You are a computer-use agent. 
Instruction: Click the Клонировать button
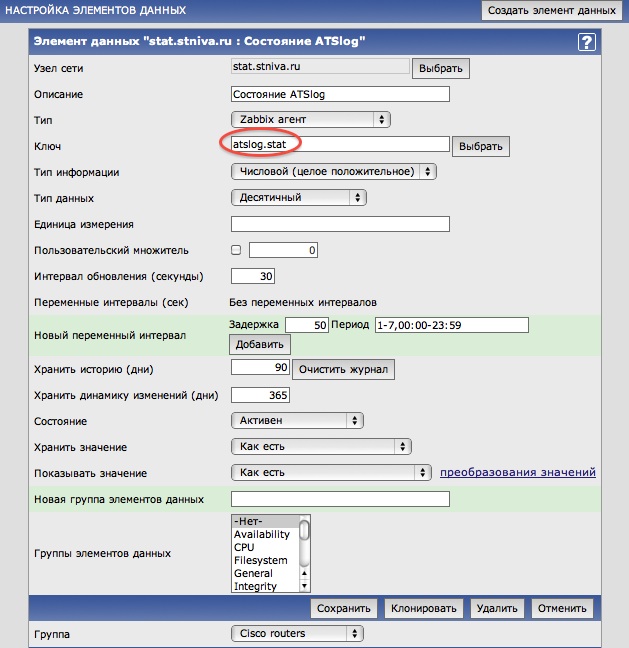point(424,608)
